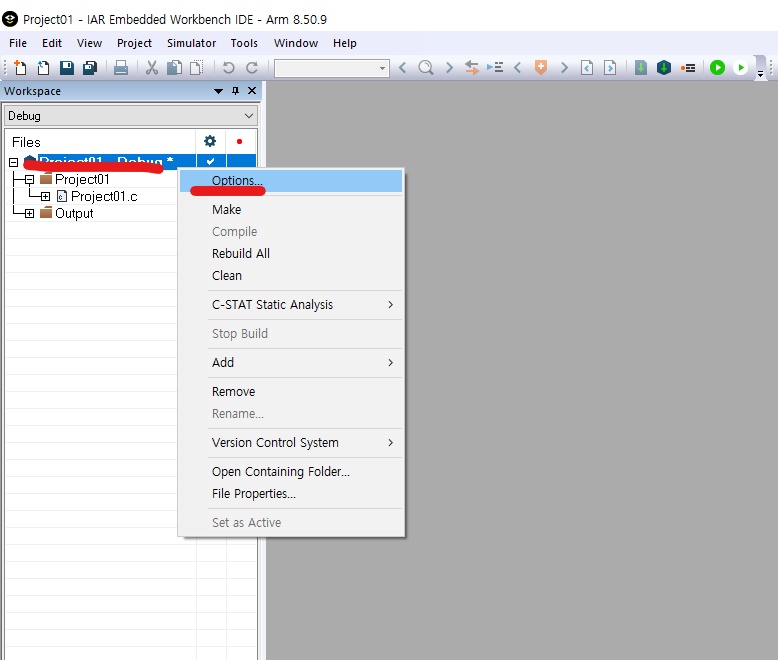Collapse the Project01 - Debug root node
This screenshot has width=778, height=660.
(13, 162)
